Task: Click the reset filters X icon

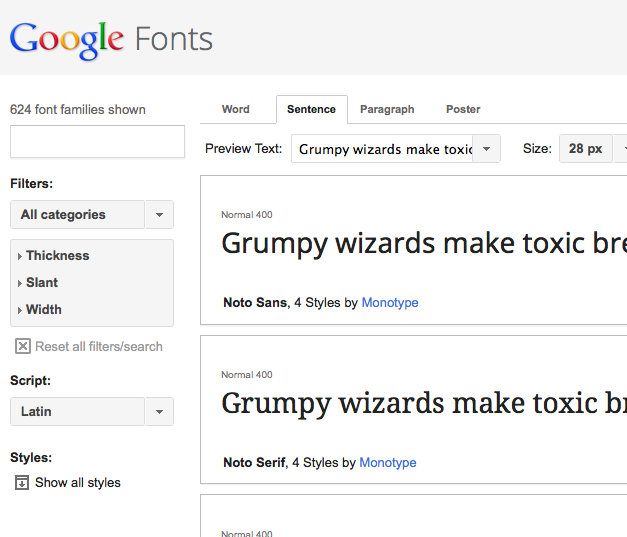Action: tap(22, 346)
